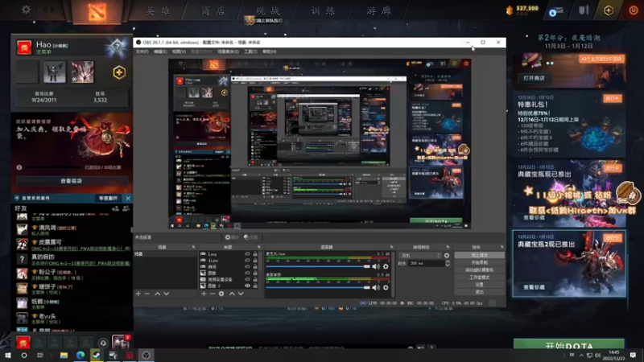Select friend 糖饼子 in friends list
The image size is (644, 362).
[72, 289]
